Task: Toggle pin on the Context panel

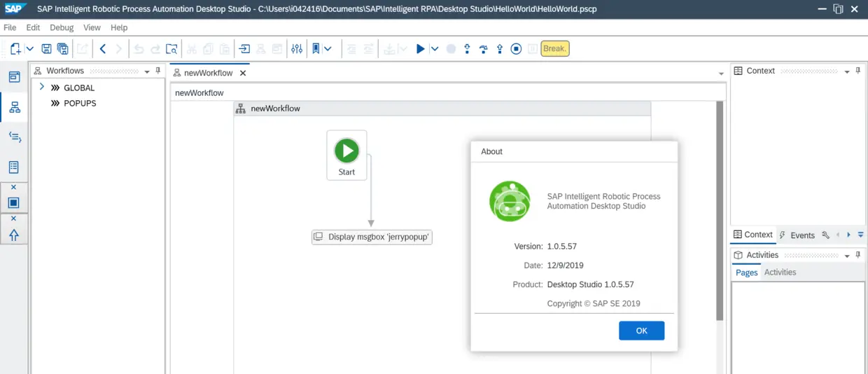Action: click(x=858, y=71)
